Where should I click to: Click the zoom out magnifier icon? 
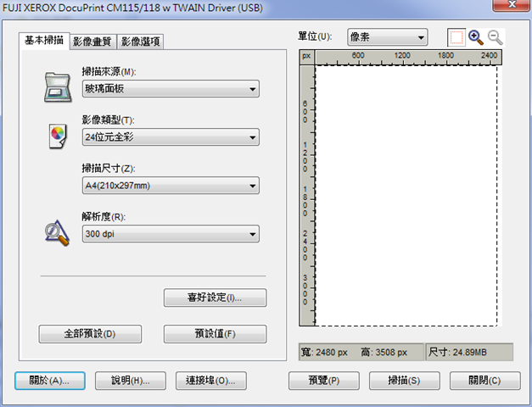(496, 37)
